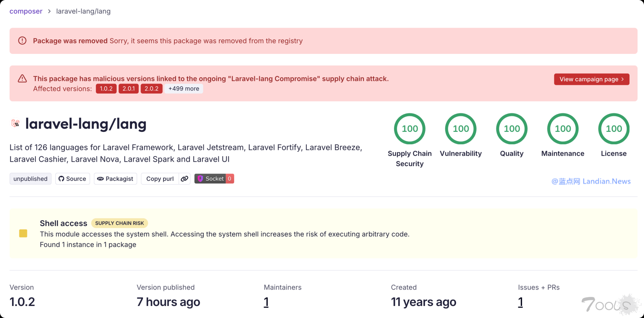The height and width of the screenshot is (318, 644).
Task: Click the '11 years ago' created value
Action: click(x=423, y=302)
